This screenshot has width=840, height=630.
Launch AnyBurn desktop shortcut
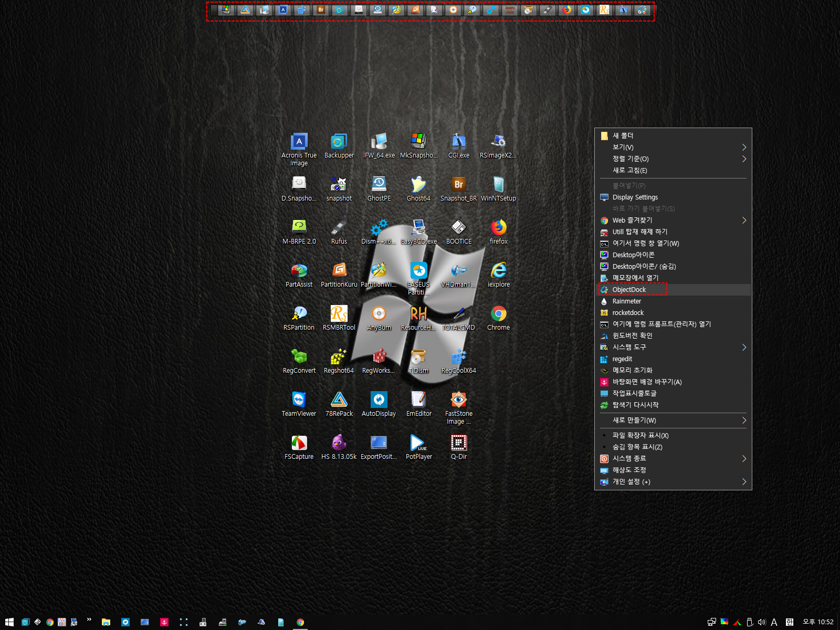point(379,318)
